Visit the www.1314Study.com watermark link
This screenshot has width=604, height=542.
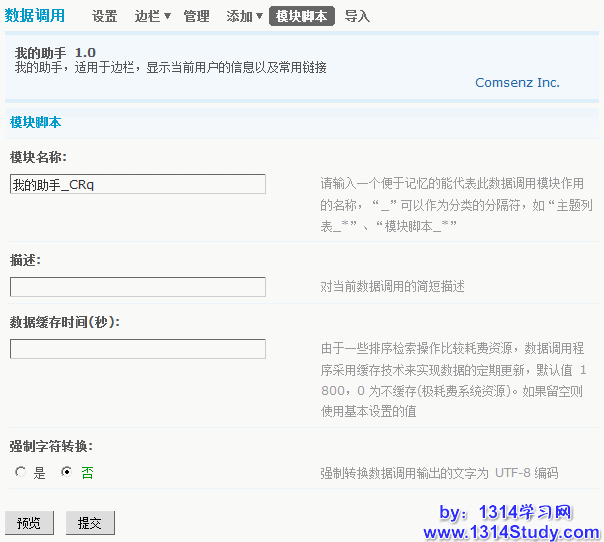point(510,530)
